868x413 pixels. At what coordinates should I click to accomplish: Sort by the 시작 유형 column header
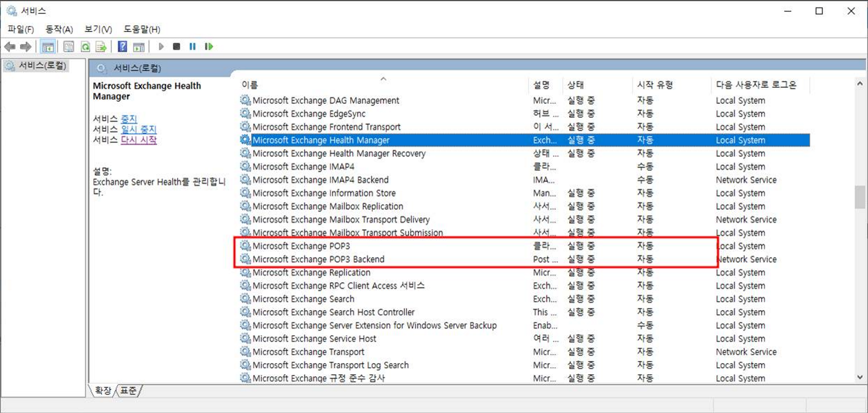[673, 85]
